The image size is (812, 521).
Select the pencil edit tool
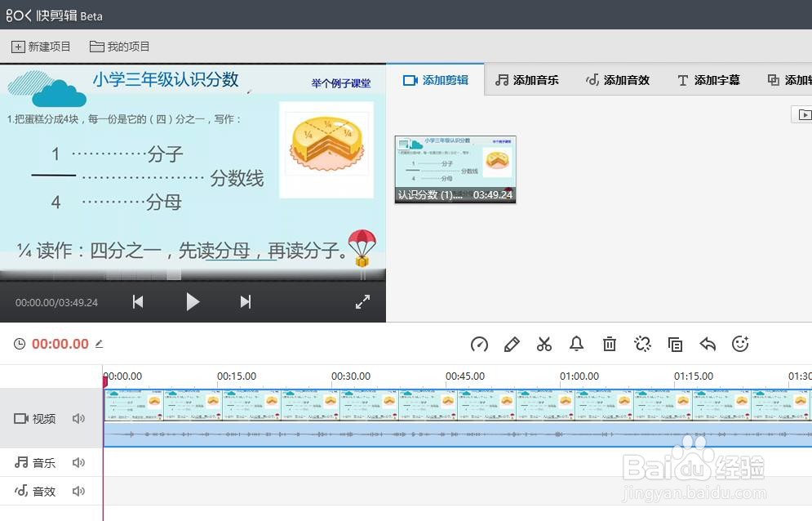pyautogui.click(x=512, y=345)
